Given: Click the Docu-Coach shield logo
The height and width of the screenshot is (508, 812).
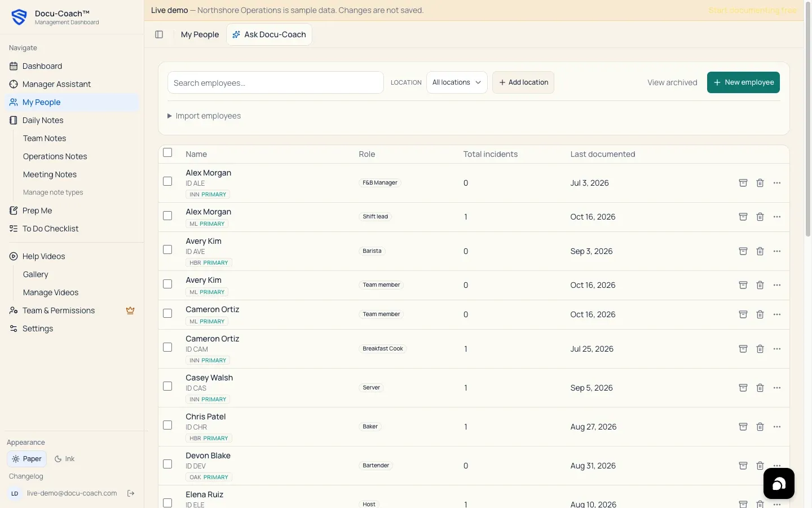Looking at the screenshot, I should tap(19, 17).
